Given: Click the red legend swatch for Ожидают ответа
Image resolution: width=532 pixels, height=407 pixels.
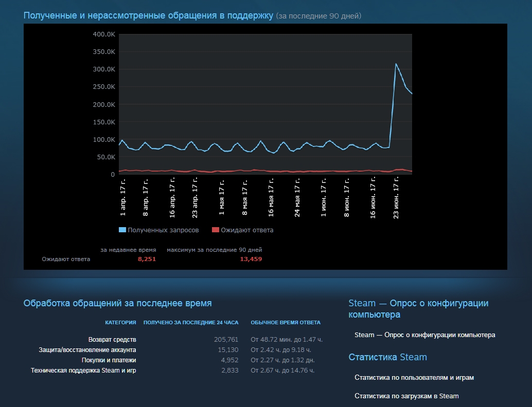Looking at the screenshot, I should click(x=215, y=230).
